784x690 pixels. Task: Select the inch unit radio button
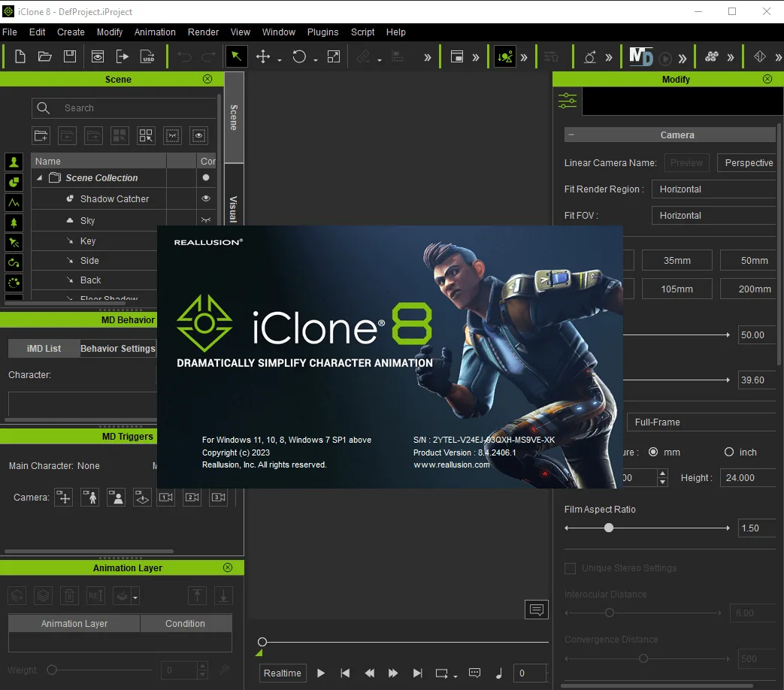point(729,452)
